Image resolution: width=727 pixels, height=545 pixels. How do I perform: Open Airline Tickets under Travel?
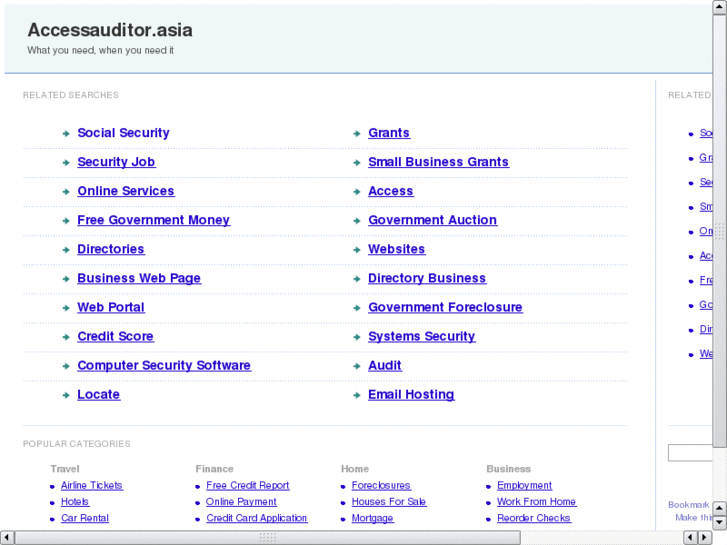pyautogui.click(x=92, y=486)
